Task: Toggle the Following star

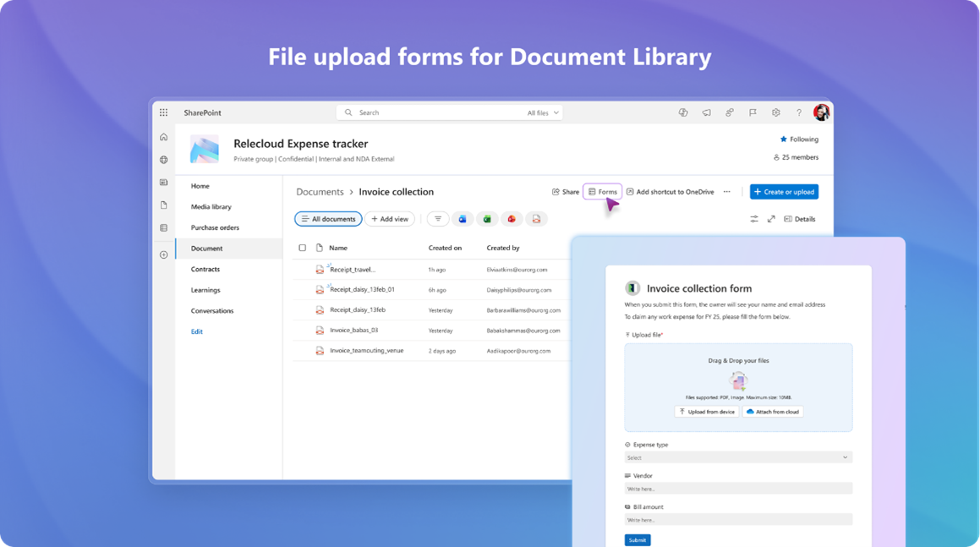Action: pos(783,139)
